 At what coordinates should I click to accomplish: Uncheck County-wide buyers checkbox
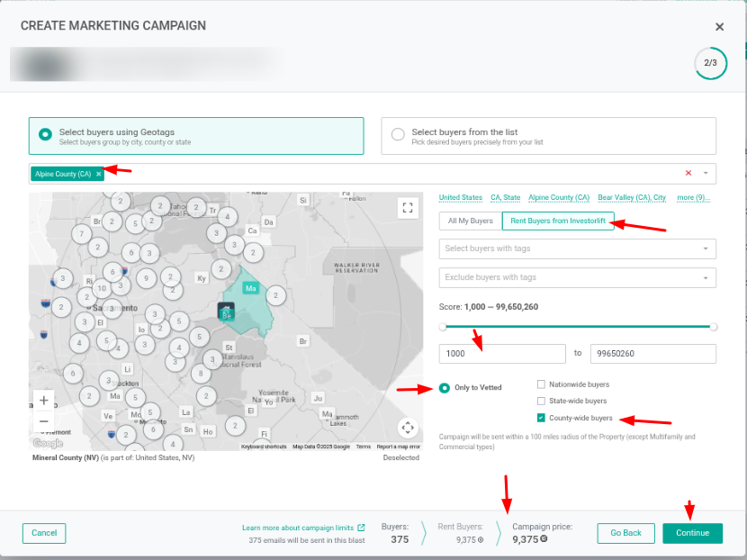click(x=541, y=418)
